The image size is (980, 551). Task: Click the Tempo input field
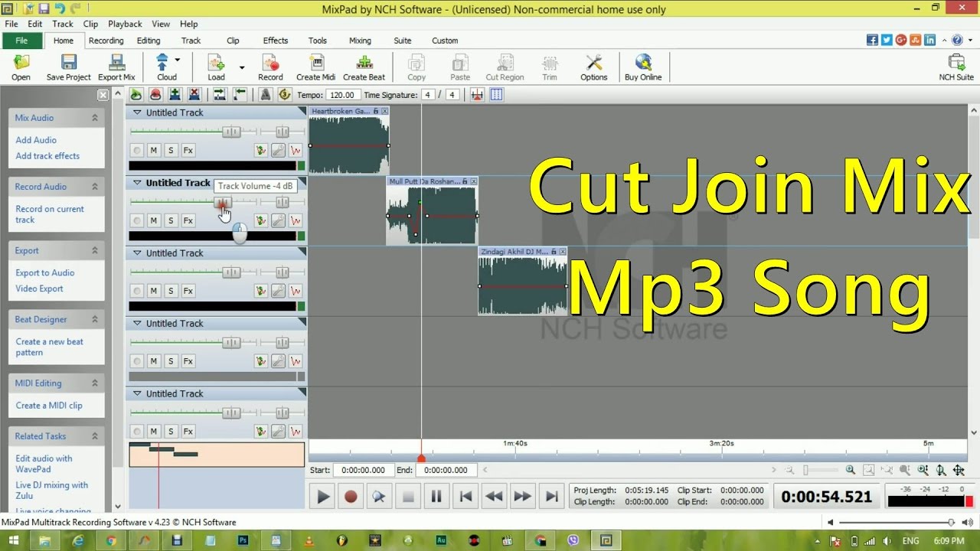point(345,95)
